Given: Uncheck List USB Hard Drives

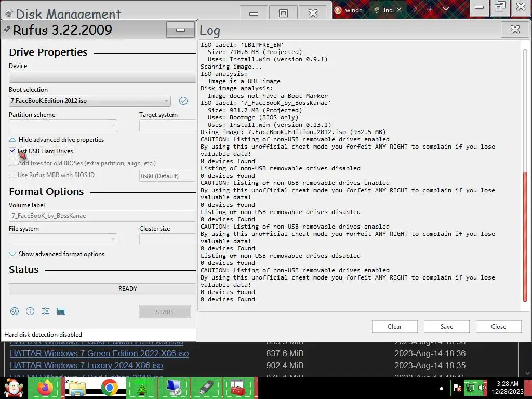Looking at the screenshot, I should coord(12,151).
